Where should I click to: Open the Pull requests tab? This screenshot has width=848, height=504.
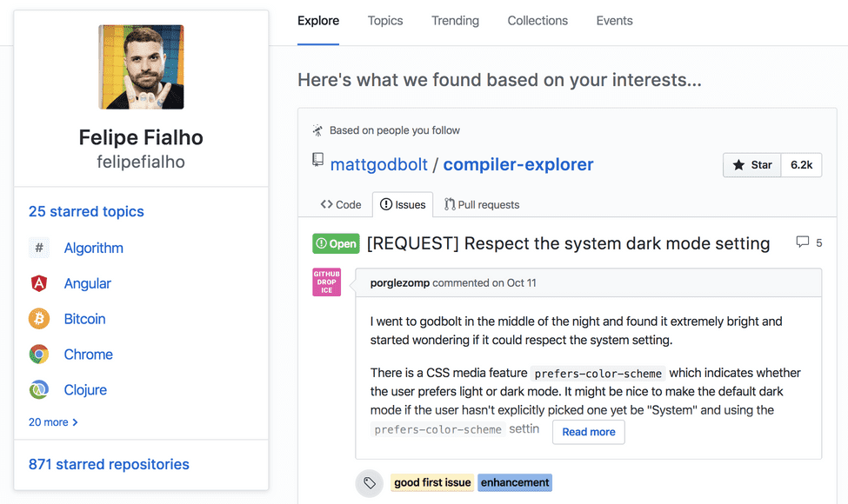(483, 204)
